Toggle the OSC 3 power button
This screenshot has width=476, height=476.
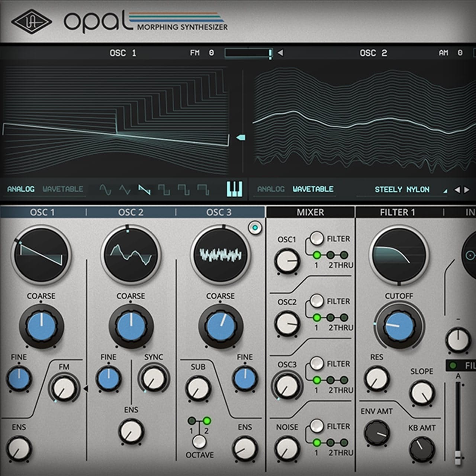pos(255,228)
